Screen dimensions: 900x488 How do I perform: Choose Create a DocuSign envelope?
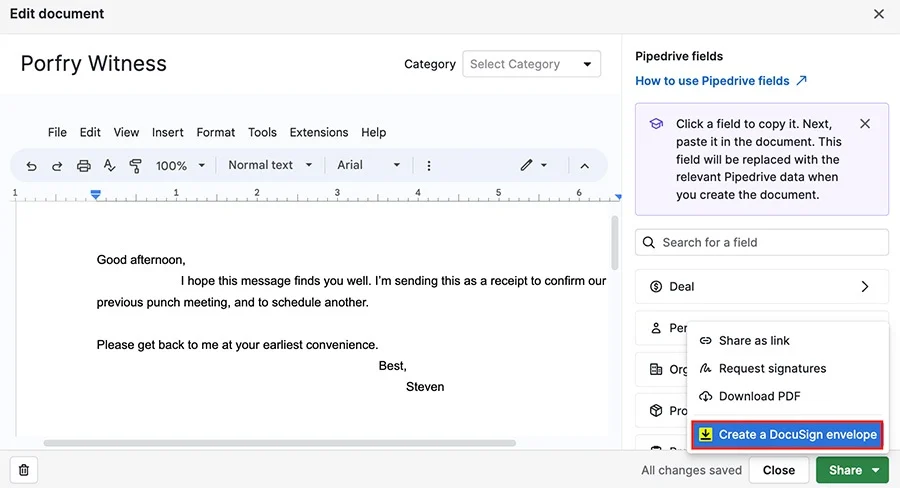pos(787,435)
